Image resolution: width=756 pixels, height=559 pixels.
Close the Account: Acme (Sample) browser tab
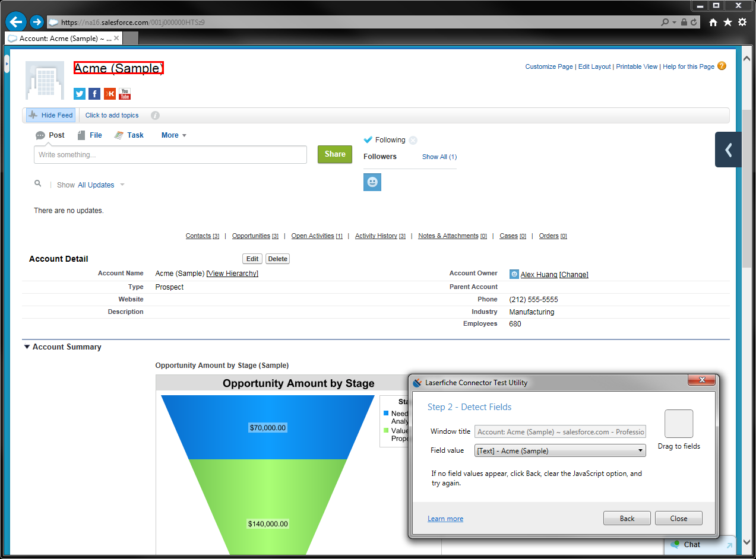point(116,38)
